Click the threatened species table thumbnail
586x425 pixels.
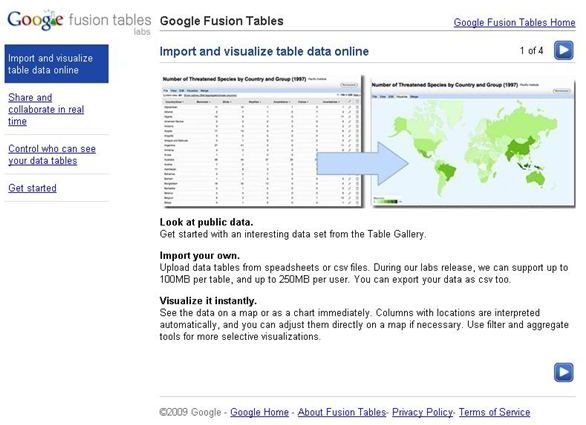point(262,141)
